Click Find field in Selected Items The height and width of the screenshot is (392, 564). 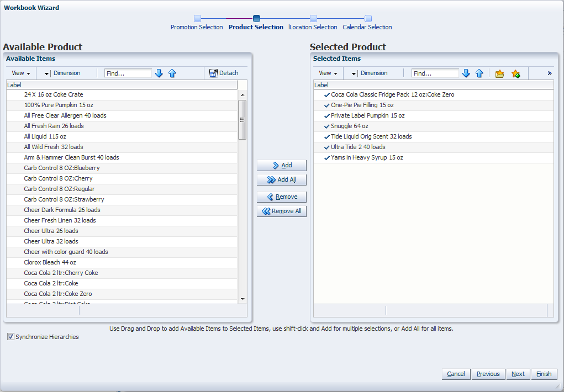[x=435, y=73]
